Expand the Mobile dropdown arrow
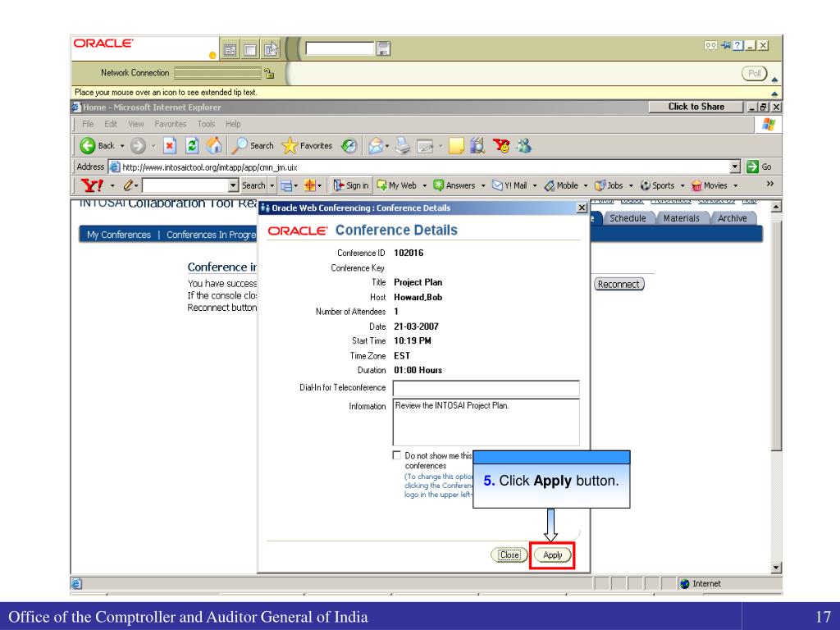This screenshot has width=840, height=630. [586, 186]
